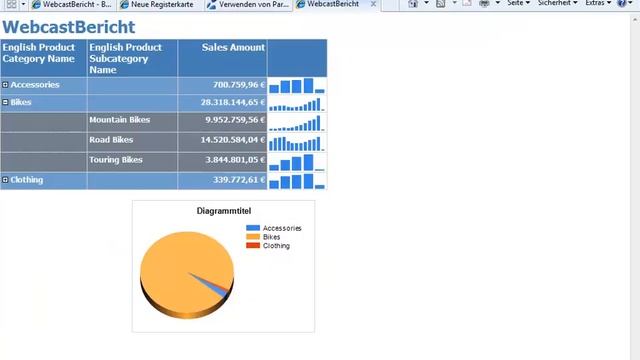
Task: Open the feeds dropdown arrow
Action: click(454, 3)
